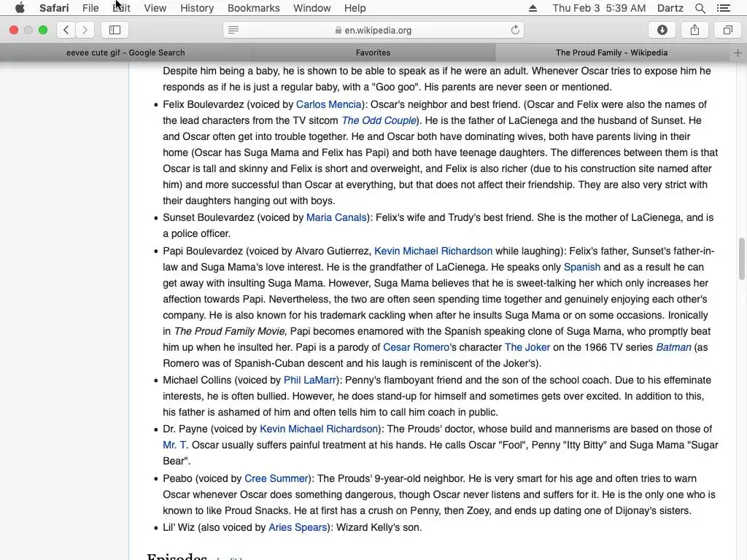Open the Share menu icon

pyautogui.click(x=694, y=30)
